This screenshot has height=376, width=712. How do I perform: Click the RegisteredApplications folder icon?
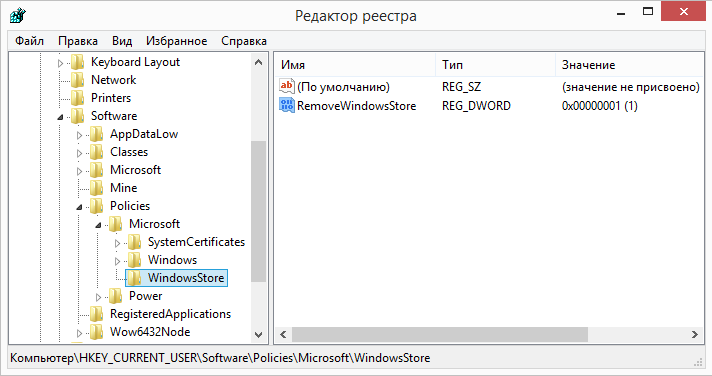click(x=97, y=314)
